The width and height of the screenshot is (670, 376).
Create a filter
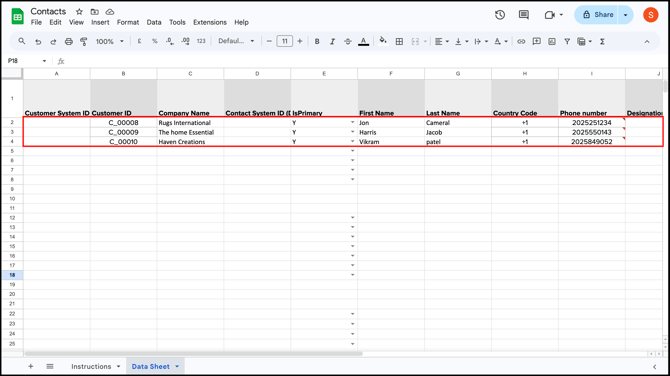tap(567, 41)
